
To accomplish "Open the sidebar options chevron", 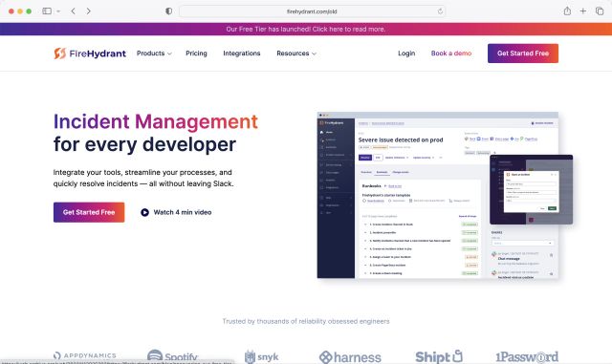I will tap(58, 11).
